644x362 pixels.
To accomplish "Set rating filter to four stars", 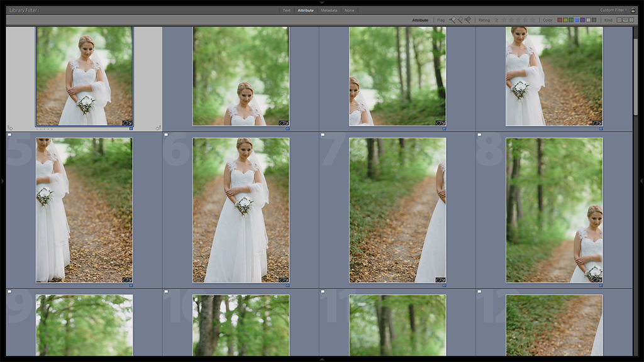I will coord(525,19).
